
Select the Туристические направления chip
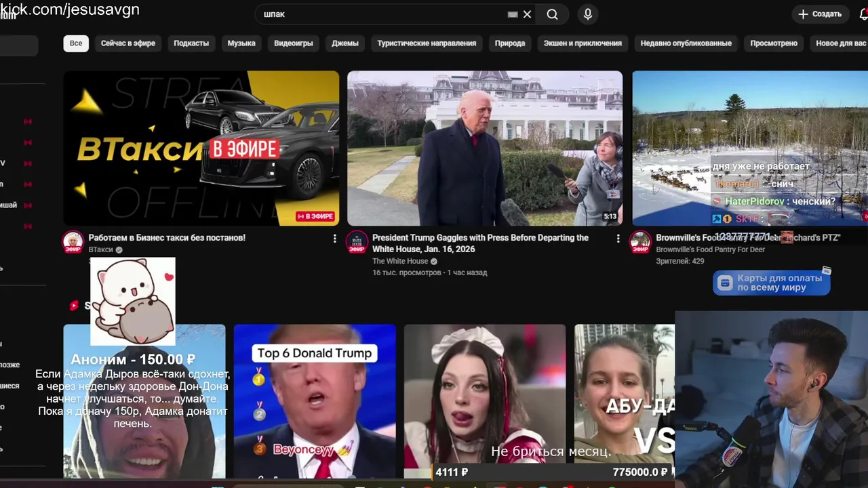[x=427, y=43]
